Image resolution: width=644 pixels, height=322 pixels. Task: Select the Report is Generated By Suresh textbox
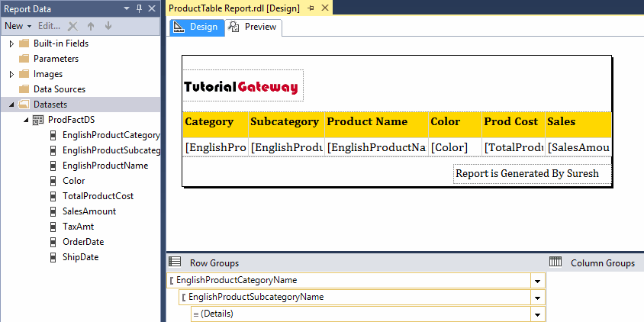[x=533, y=174]
